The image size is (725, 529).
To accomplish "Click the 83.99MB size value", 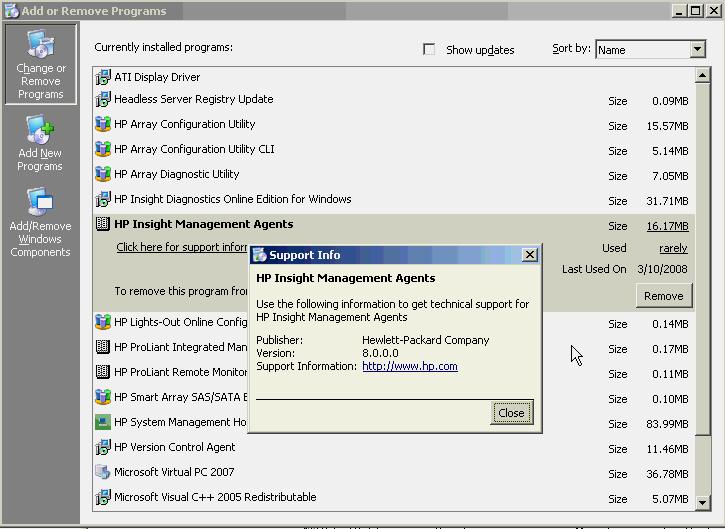I will (667, 424).
